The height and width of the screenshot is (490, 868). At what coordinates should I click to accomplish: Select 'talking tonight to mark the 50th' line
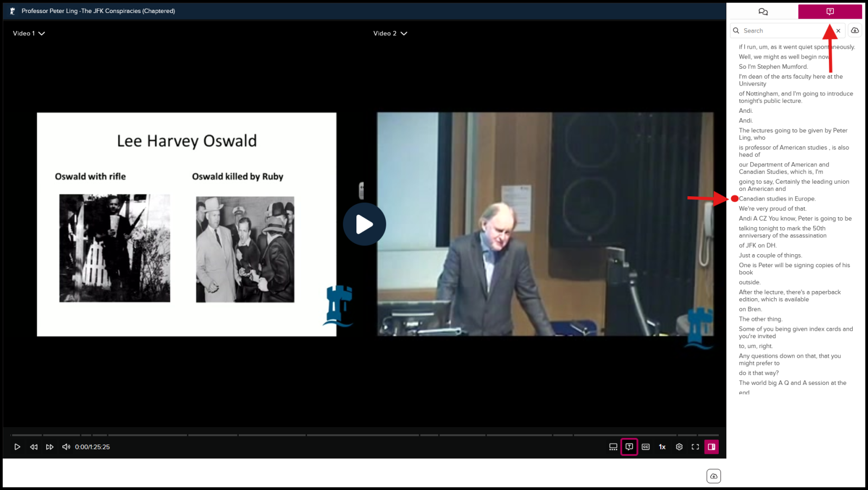(x=783, y=232)
